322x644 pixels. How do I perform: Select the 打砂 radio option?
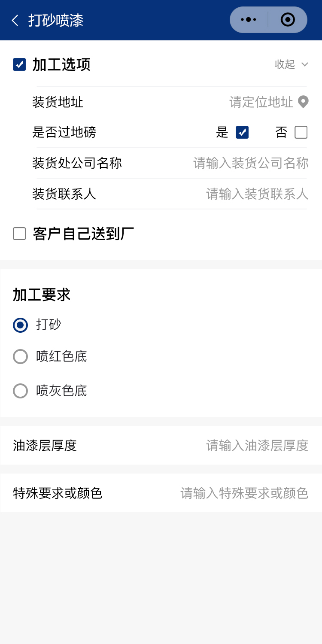20,325
